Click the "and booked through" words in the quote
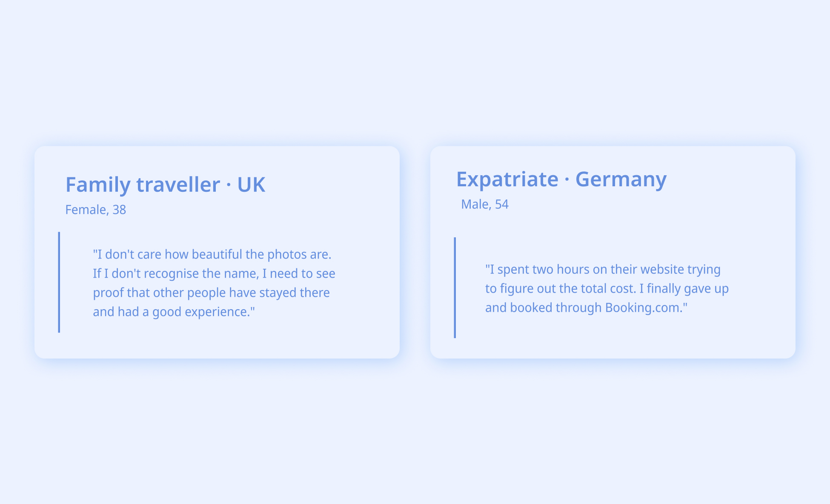Screen dimensions: 830x504 tap(544, 308)
